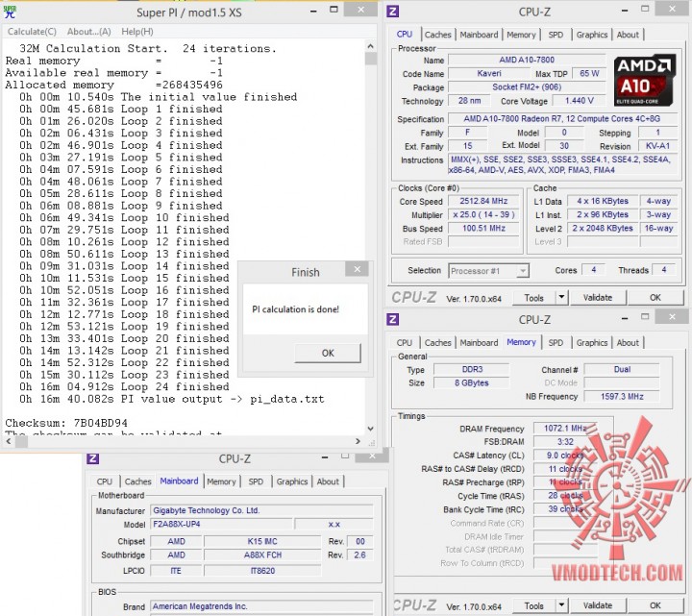Minimize the top CPU-Z window
The width and height of the screenshot is (692, 616).
[625, 11]
